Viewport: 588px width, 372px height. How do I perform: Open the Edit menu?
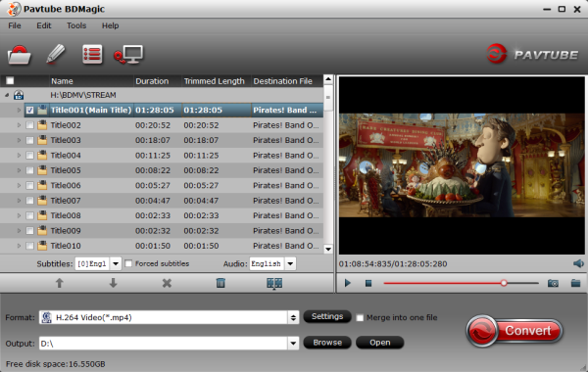[x=44, y=25]
